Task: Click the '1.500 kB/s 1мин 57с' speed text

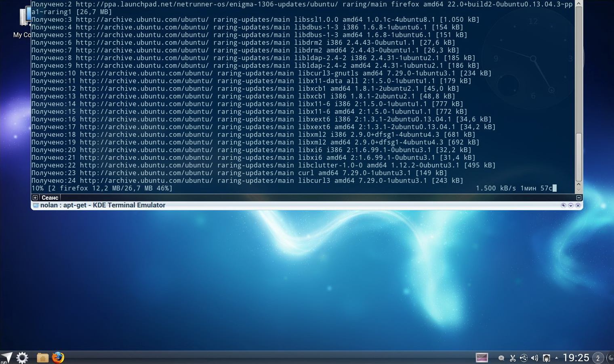Action: pyautogui.click(x=514, y=188)
